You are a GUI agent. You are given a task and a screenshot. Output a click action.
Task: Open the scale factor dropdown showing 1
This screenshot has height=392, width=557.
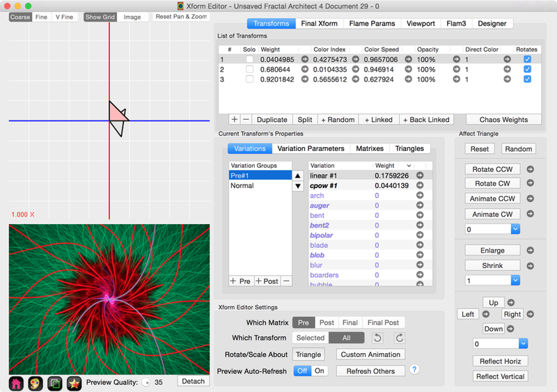(515, 281)
